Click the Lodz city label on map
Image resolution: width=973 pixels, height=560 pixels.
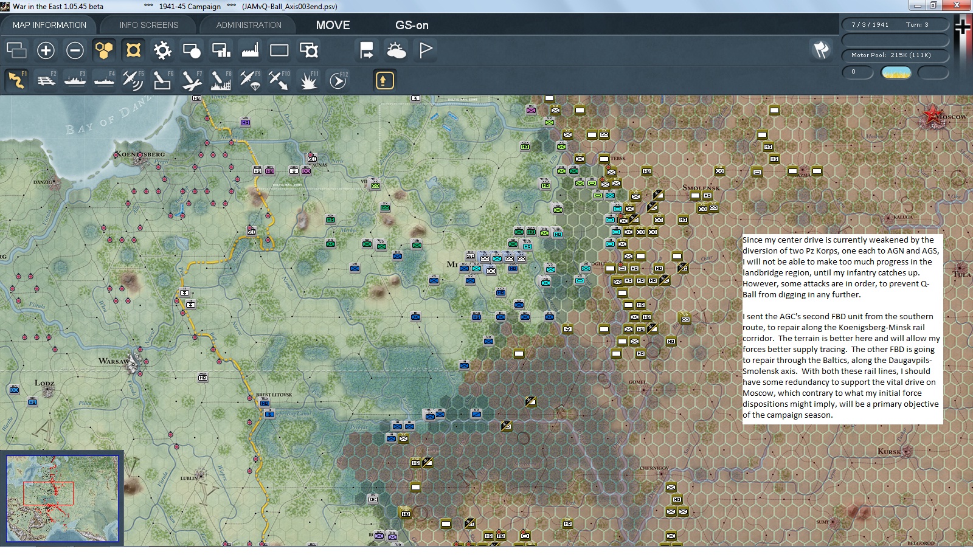tap(44, 383)
